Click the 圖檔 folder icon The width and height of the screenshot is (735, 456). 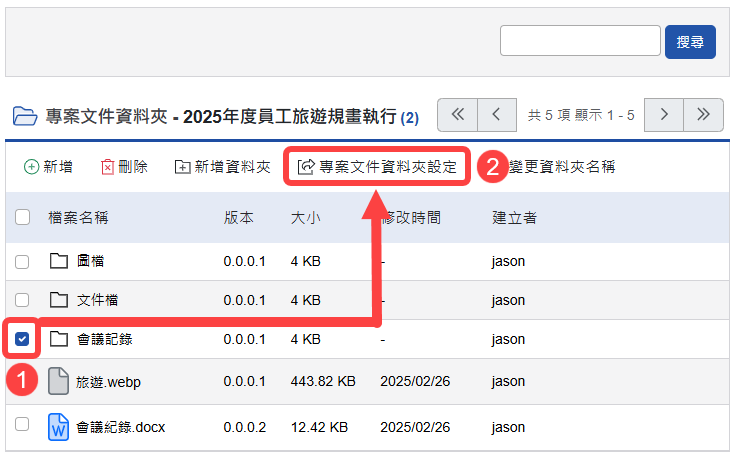(x=59, y=262)
